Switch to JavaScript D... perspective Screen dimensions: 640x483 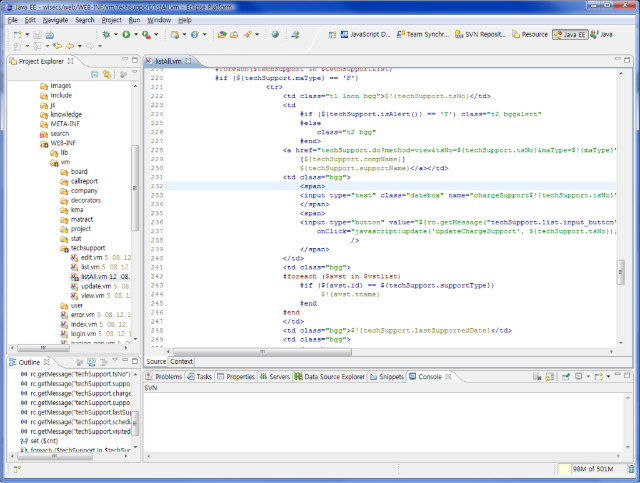(x=366, y=35)
